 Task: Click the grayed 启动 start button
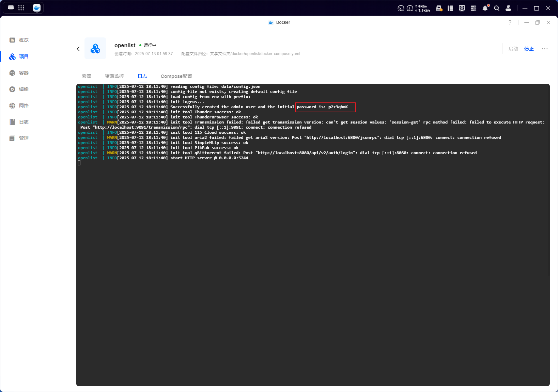513,49
